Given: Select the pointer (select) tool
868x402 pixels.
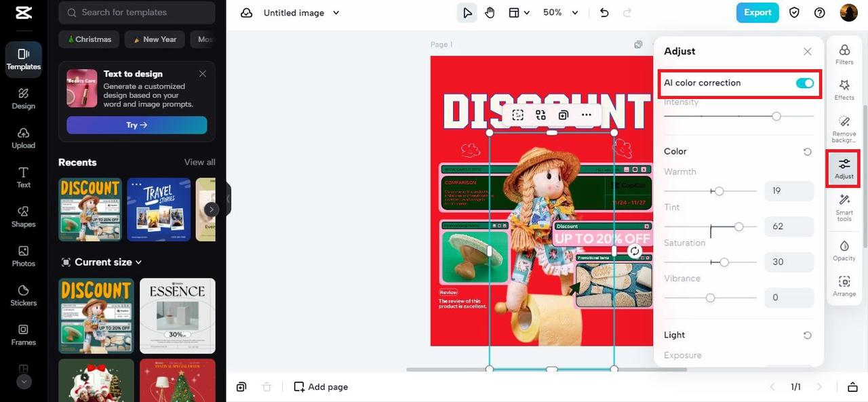Looking at the screenshot, I should [467, 13].
